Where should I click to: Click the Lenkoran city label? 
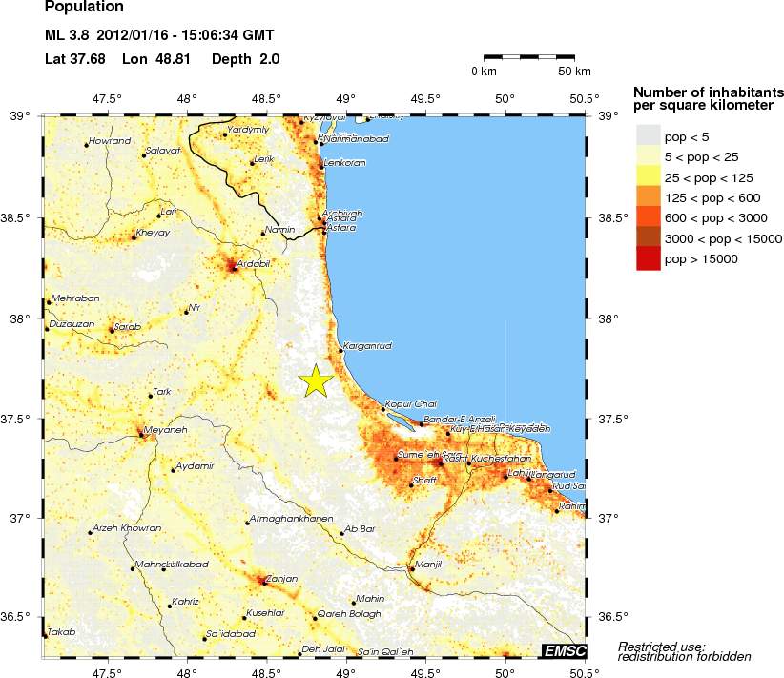click(x=345, y=162)
